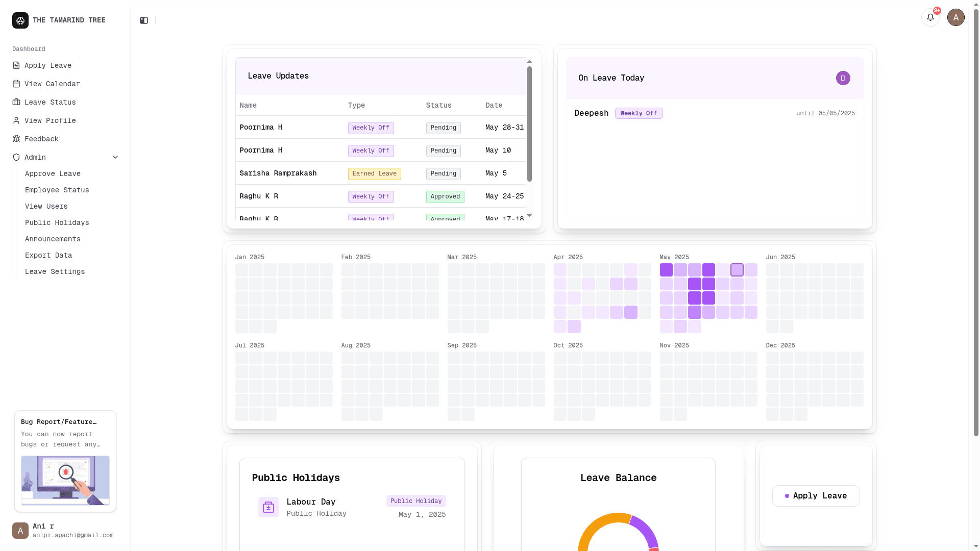This screenshot has width=980, height=551.
Task: Open the Announcements link
Action: (x=53, y=239)
